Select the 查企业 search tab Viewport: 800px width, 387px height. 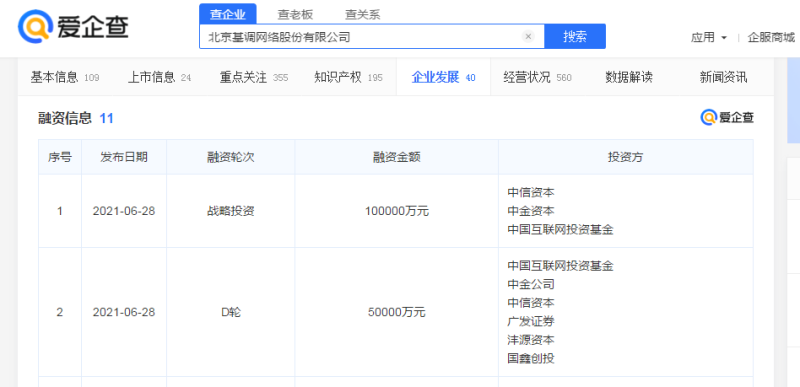click(228, 14)
